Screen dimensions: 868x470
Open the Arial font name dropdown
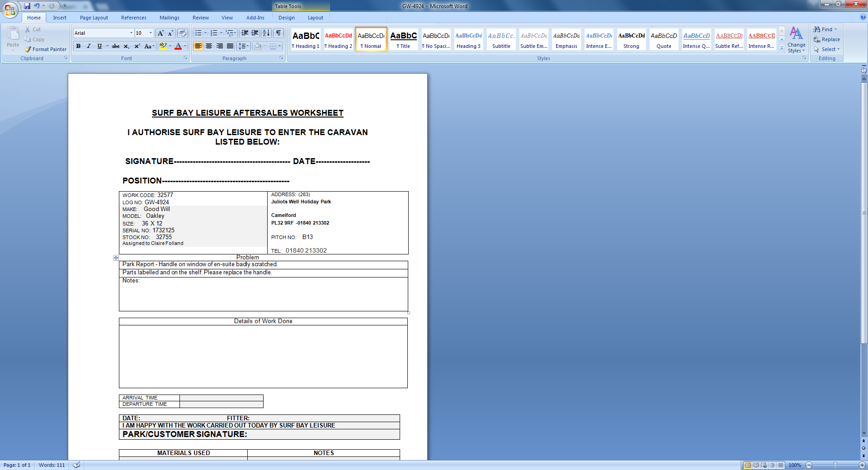pyautogui.click(x=131, y=33)
